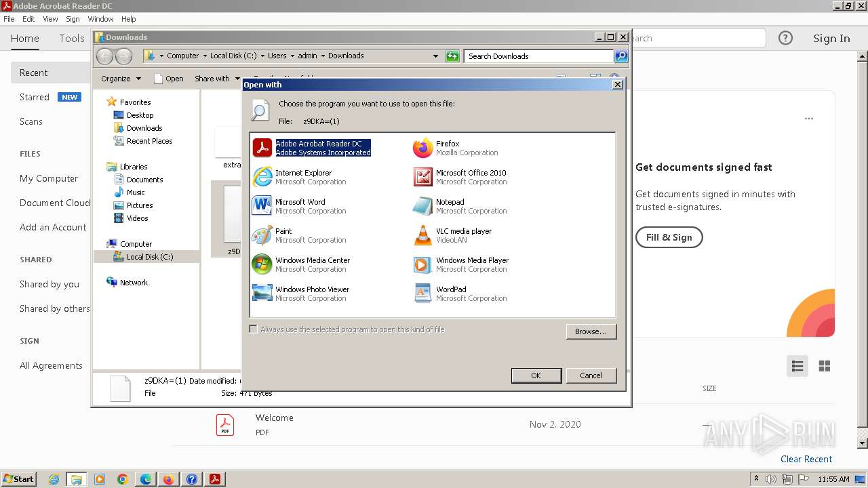868x488 pixels.
Task: Select the WordPad program icon
Action: (423, 293)
